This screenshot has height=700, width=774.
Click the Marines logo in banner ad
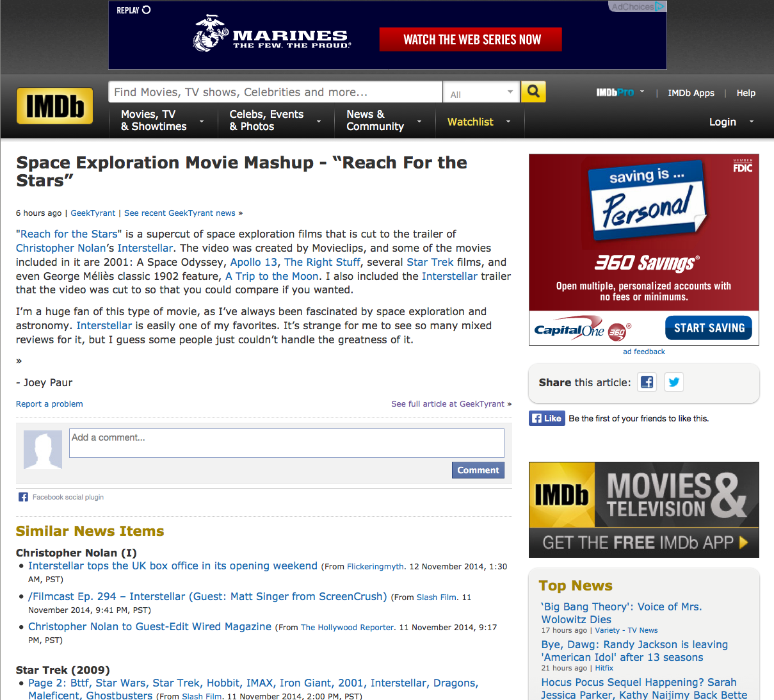coord(273,33)
